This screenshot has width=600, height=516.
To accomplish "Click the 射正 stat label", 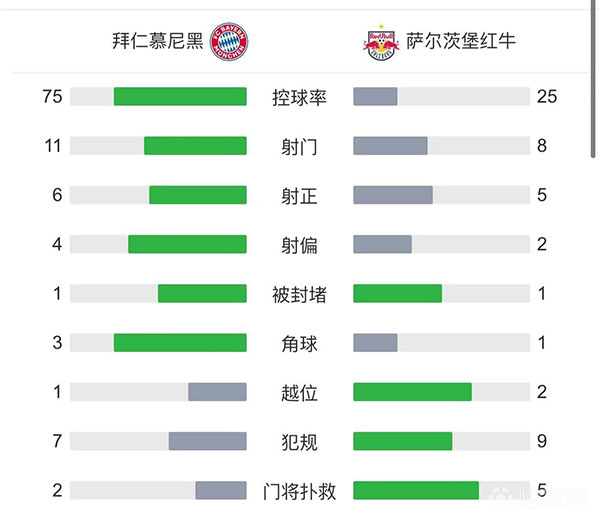I will click(x=300, y=195).
